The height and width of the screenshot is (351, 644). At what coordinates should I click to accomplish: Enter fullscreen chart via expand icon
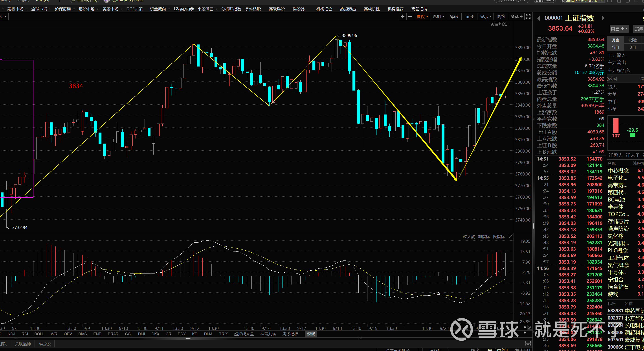point(528,17)
